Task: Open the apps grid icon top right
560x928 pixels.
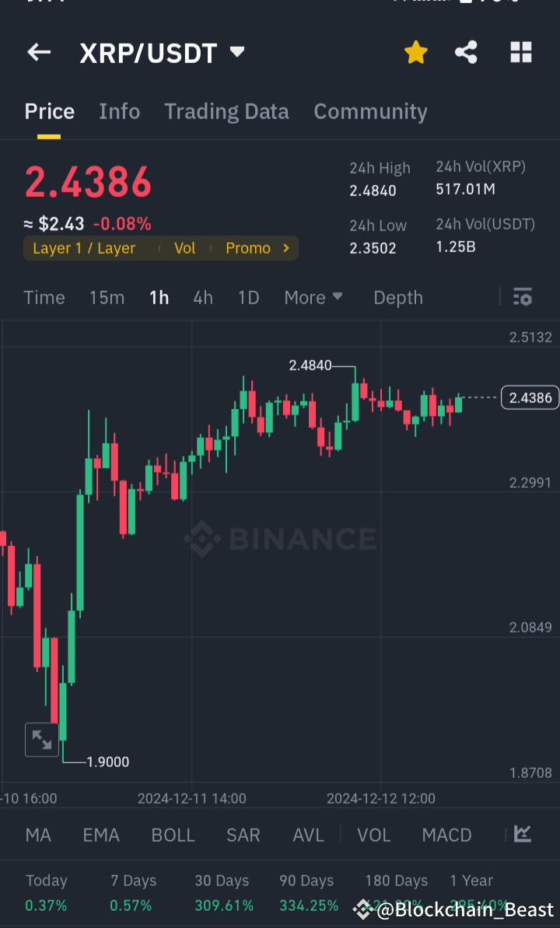Action: point(520,51)
